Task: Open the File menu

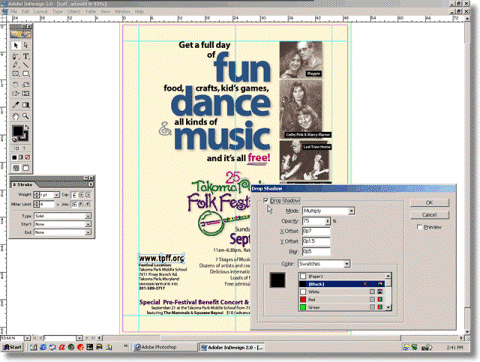Action: coord(14,11)
